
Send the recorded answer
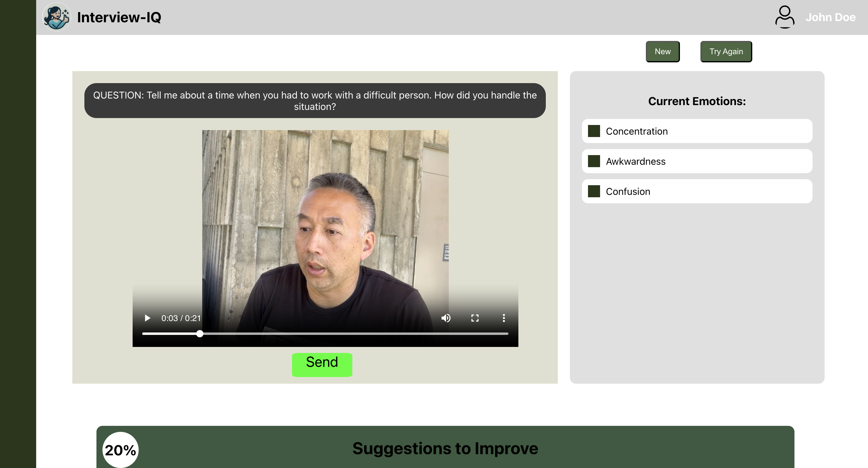point(322,365)
